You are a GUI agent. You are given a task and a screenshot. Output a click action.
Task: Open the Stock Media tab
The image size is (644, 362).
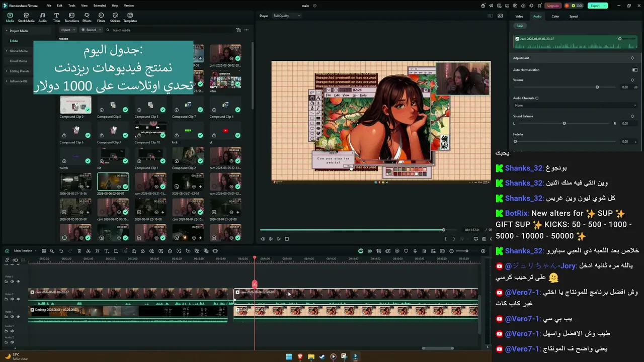[26, 18]
